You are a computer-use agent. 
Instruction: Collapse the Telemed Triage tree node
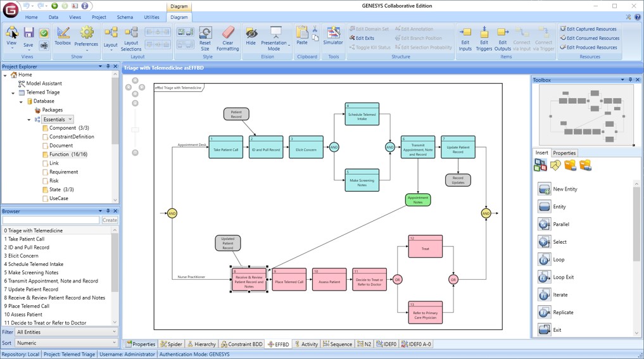pyautogui.click(x=13, y=92)
